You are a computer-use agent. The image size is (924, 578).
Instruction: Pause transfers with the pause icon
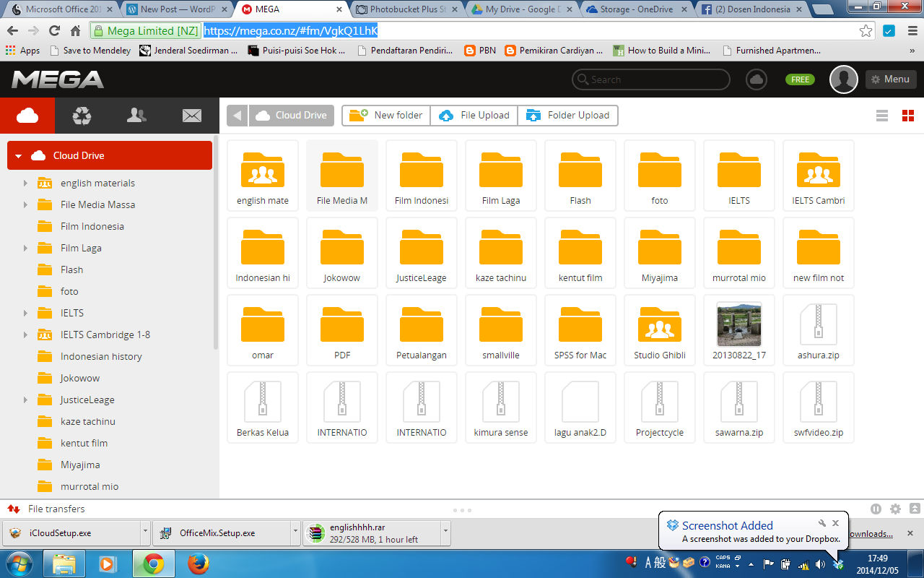[x=876, y=509]
